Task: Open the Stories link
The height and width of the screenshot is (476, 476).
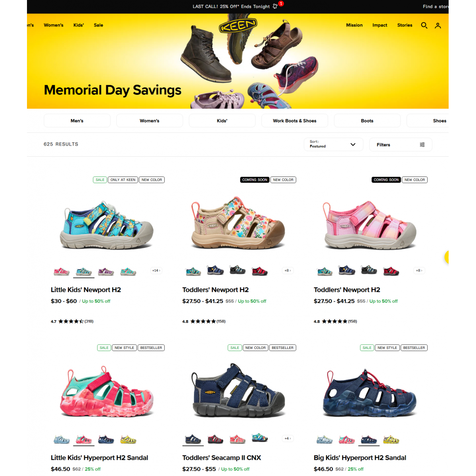Action: point(405,25)
